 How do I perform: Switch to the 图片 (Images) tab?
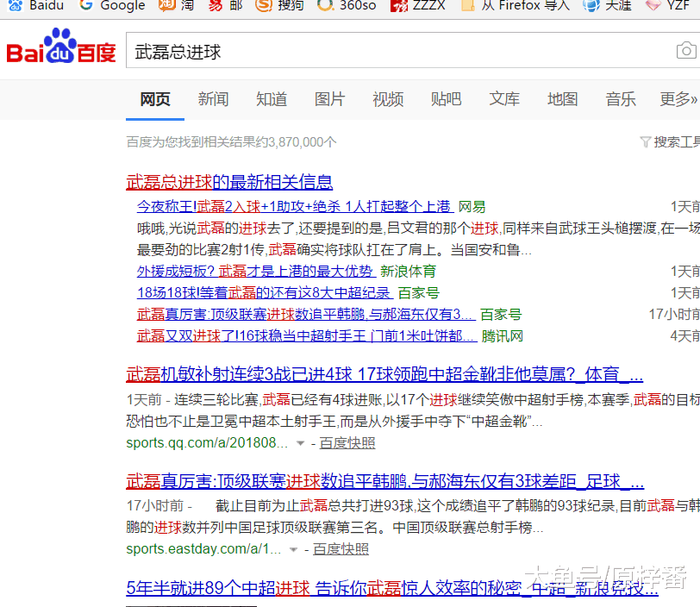[329, 100]
